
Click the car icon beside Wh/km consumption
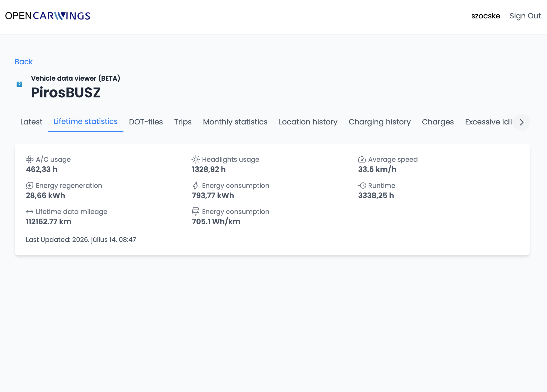coord(196,211)
